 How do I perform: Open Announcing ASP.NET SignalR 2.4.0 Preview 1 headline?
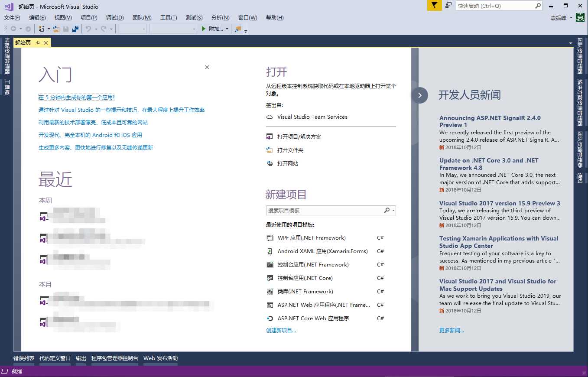[490, 121]
